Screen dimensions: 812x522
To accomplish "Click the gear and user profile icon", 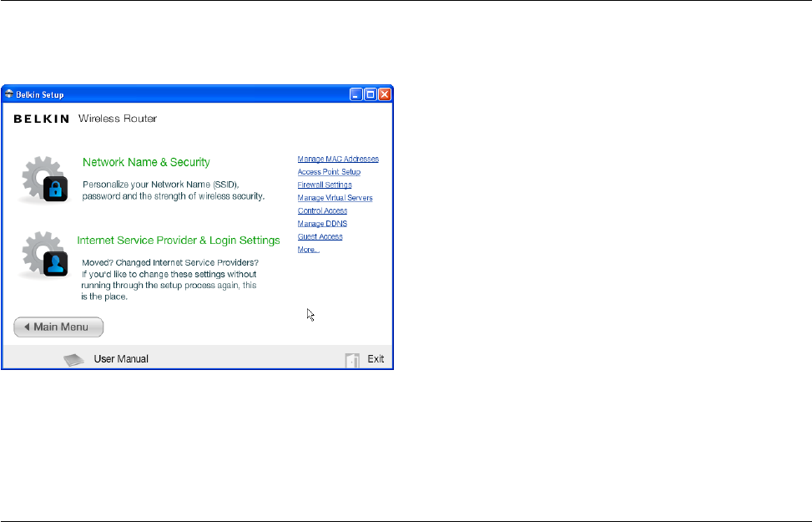I will (x=44, y=255).
